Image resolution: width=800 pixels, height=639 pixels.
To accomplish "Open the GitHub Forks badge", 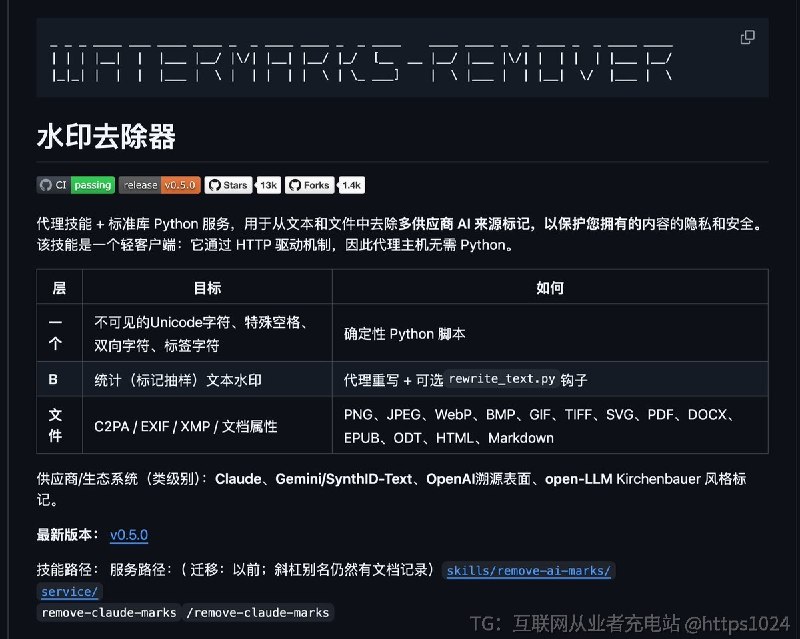I will pyautogui.click(x=310, y=185).
